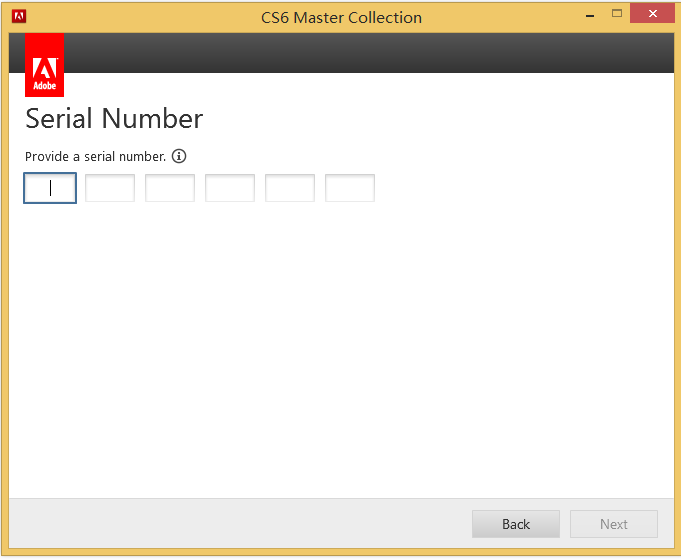Click the 'Serial Number' heading
Viewport: 681px width, 560px height.
[x=114, y=118]
